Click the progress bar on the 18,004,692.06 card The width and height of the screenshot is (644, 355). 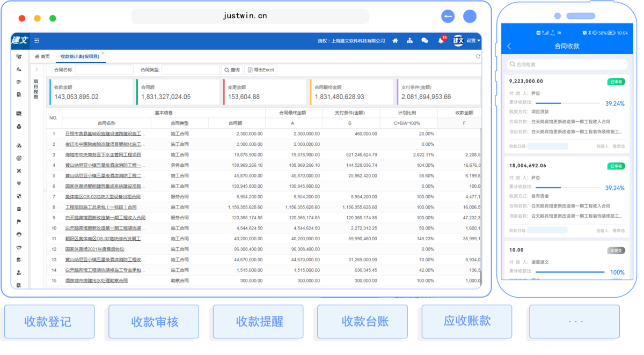click(x=567, y=188)
